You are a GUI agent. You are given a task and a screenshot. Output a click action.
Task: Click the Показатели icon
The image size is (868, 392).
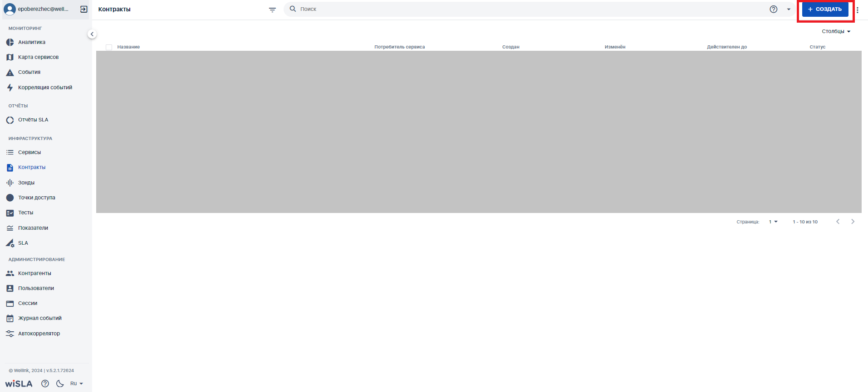(x=10, y=228)
